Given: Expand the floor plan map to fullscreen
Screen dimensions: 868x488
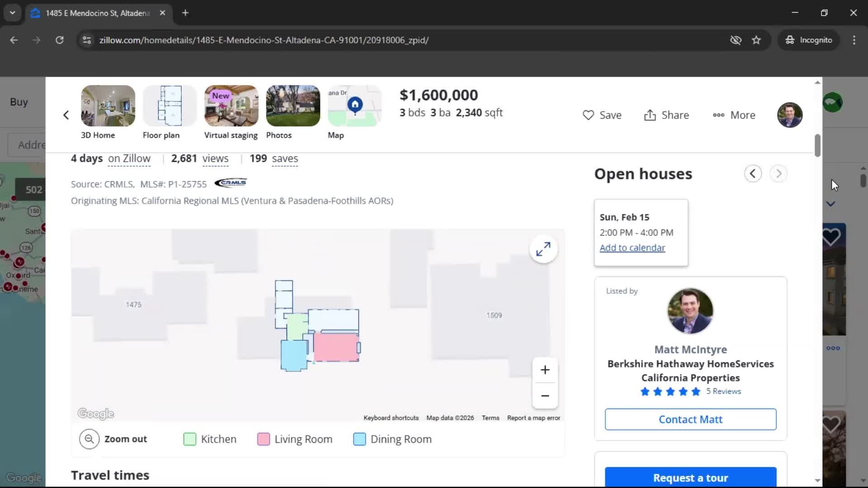Looking at the screenshot, I should click(543, 249).
